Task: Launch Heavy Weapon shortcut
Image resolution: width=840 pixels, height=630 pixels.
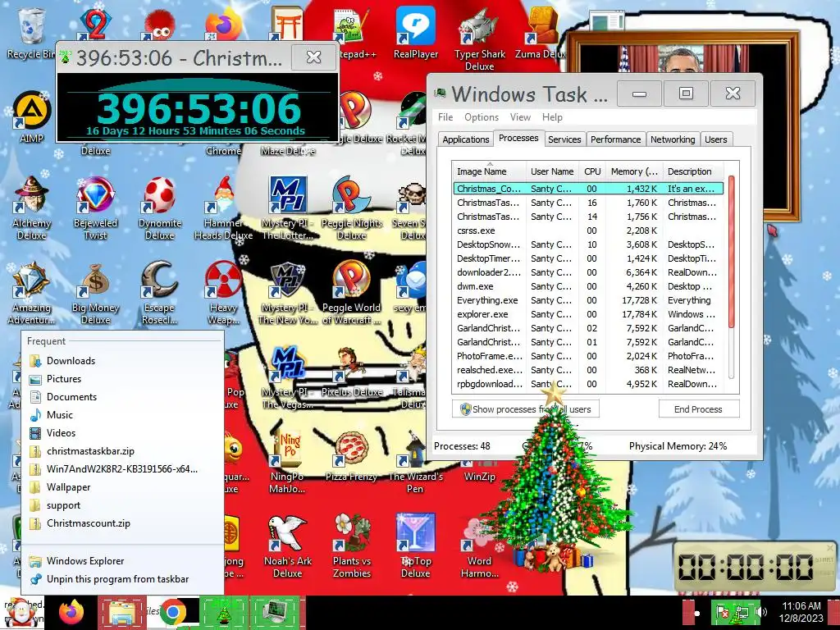Action: 223,293
